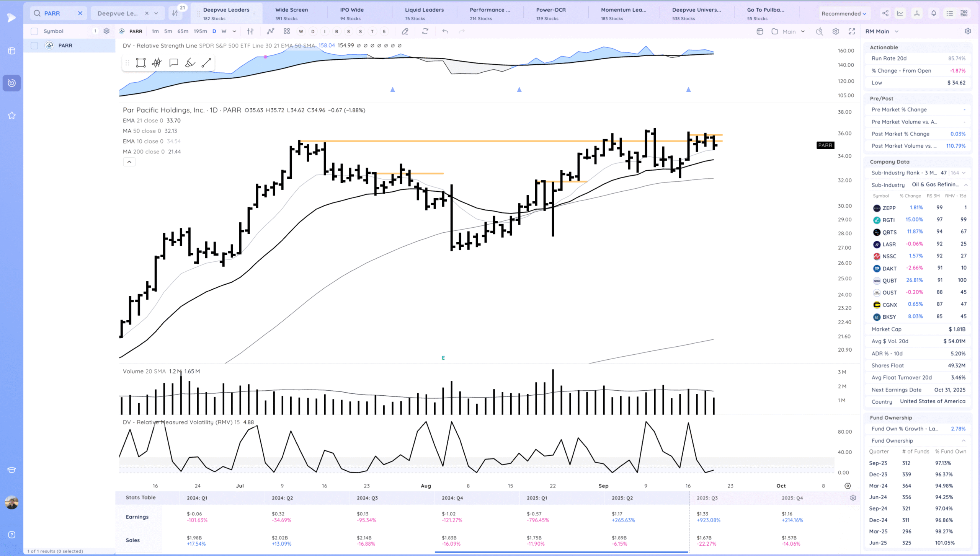The image size is (980, 556).
Task: Collapse the Fund Ownership table
Action: [964, 440]
